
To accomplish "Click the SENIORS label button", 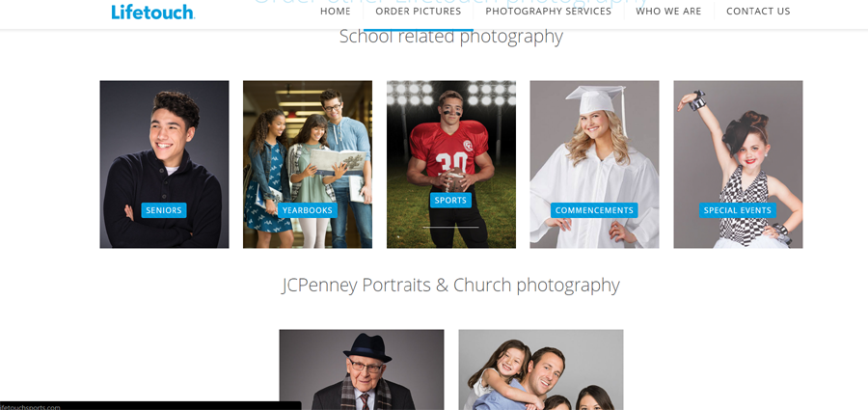I will [x=164, y=210].
